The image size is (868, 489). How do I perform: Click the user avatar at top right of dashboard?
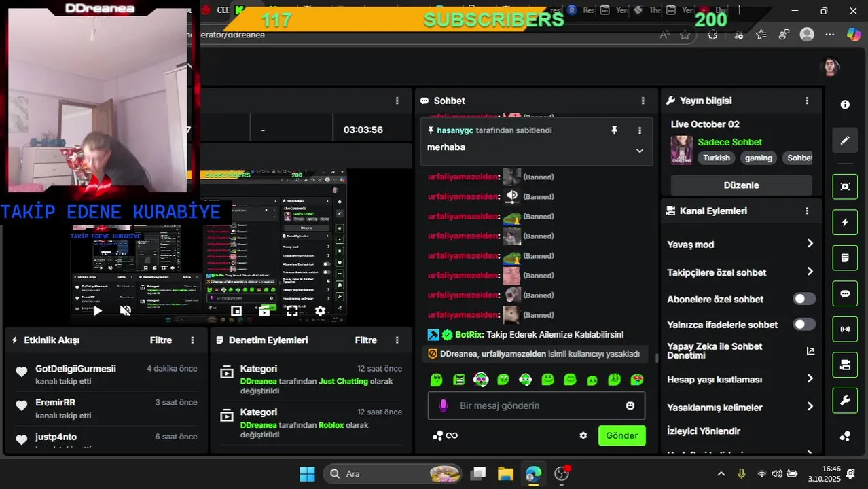[x=830, y=67]
